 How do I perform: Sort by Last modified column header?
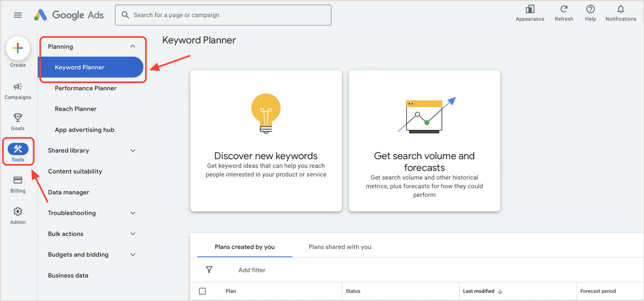[x=478, y=291]
